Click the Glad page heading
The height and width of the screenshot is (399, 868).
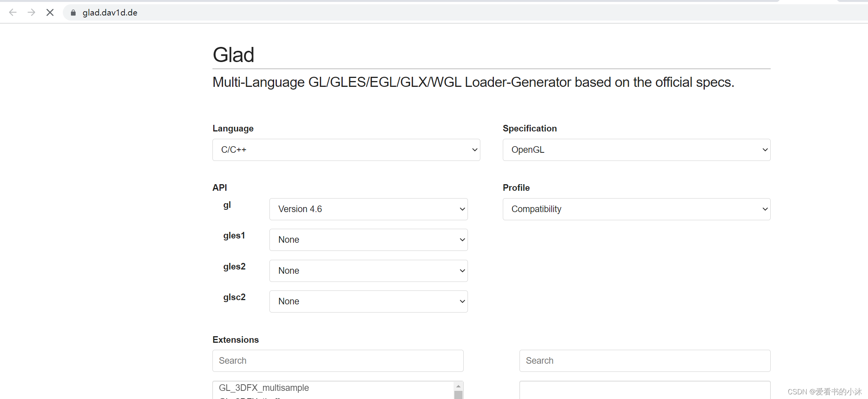click(x=233, y=55)
